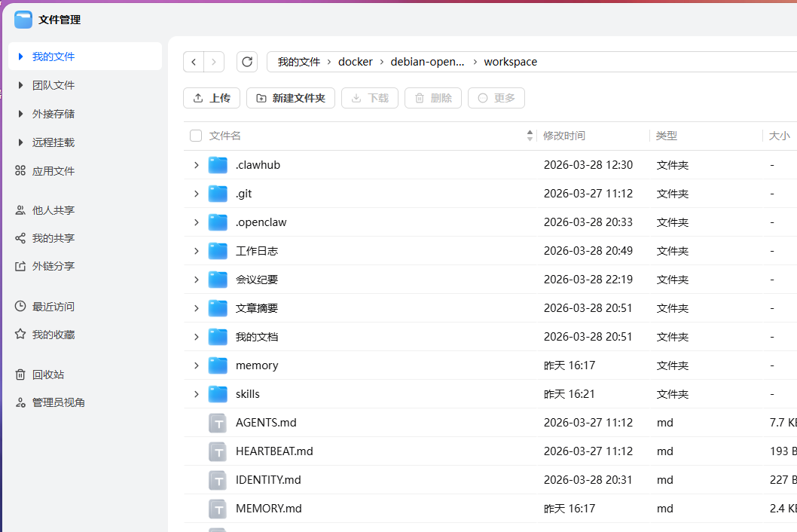Expand 外接存储 tree in sidebar
797x532 pixels.
[20, 114]
